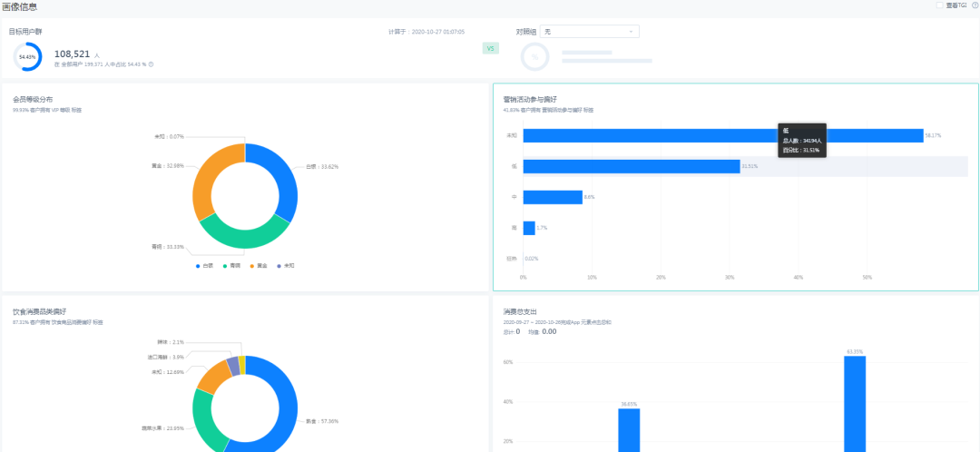The width and height of the screenshot is (980, 452).
Task: Click orange 未知 segment of food preference donut
Action: coord(212,377)
